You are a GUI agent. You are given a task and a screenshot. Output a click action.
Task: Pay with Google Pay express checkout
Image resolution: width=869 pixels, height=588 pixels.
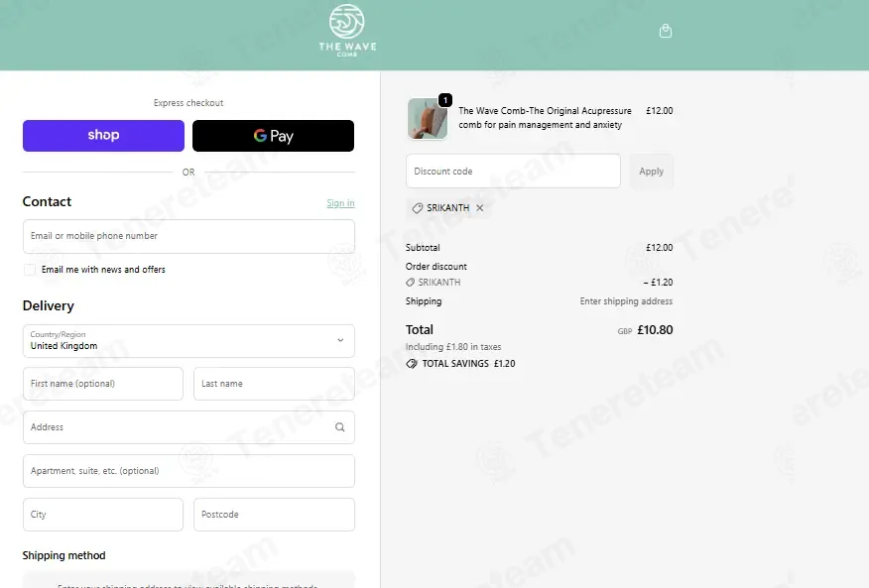tap(273, 136)
